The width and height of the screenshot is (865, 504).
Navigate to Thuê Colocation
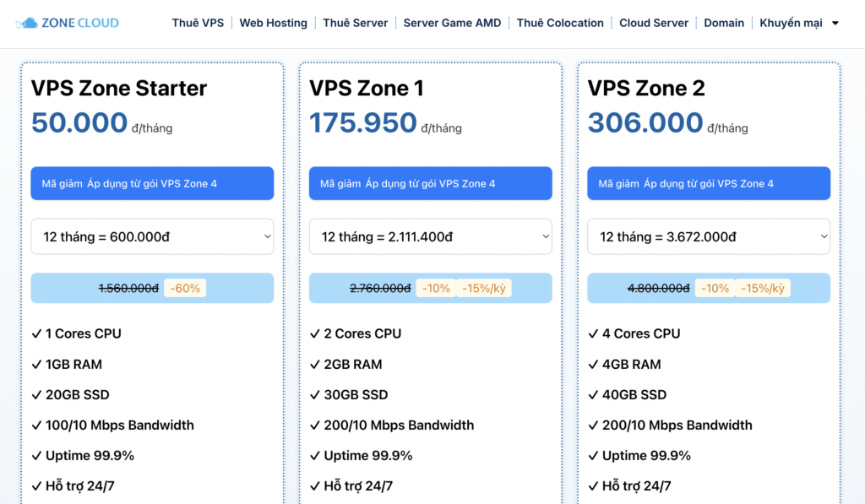(560, 23)
